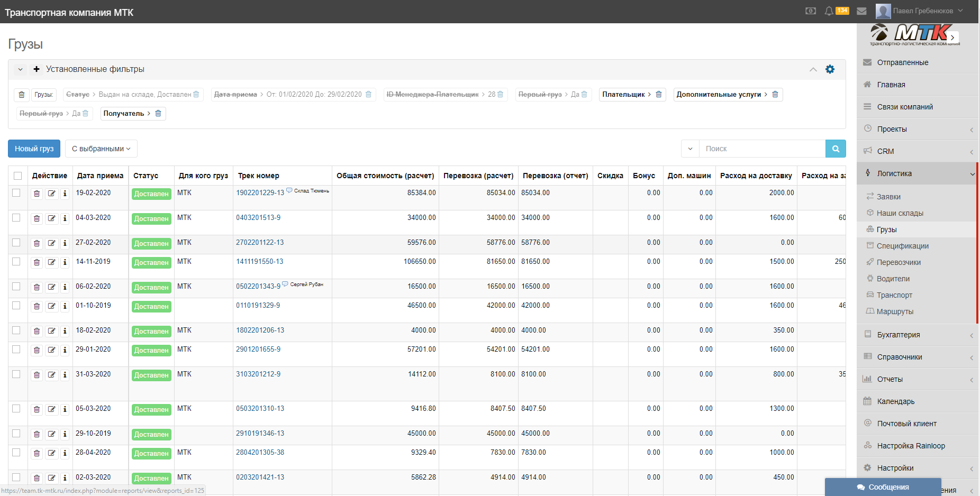This screenshot has width=980, height=496.
Task: Check the row dated 06-02-2020
Action: 16,287
